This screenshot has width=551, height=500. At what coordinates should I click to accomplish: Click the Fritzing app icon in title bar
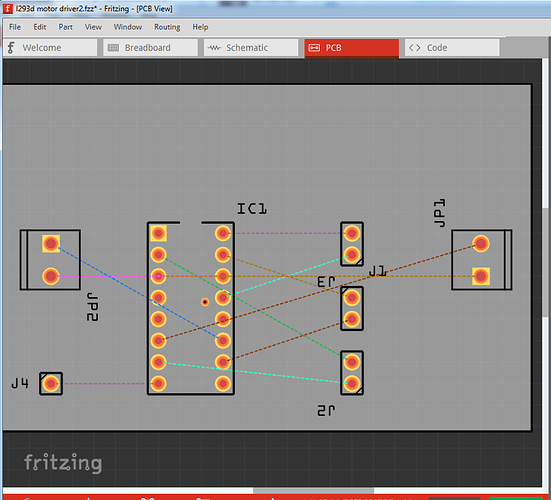(x=8, y=8)
